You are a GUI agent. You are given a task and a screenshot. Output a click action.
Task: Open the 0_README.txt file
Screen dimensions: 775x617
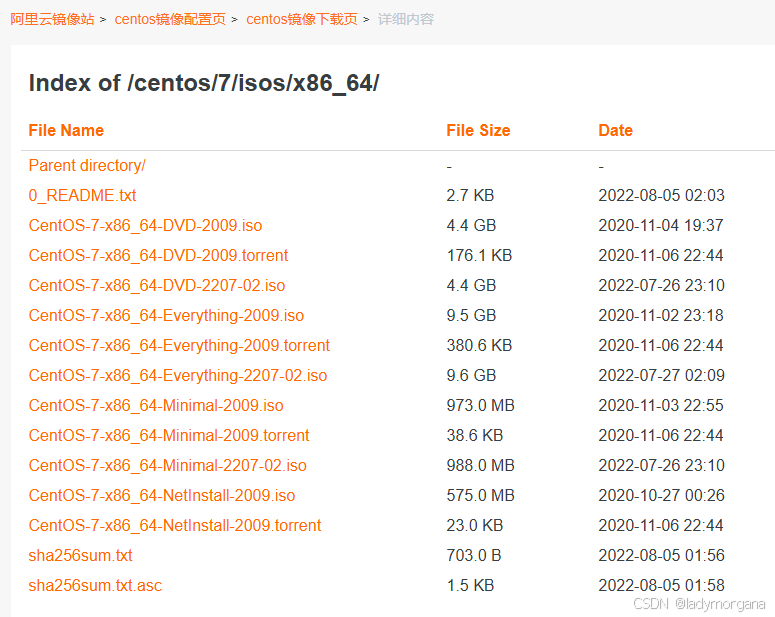[x=82, y=195]
